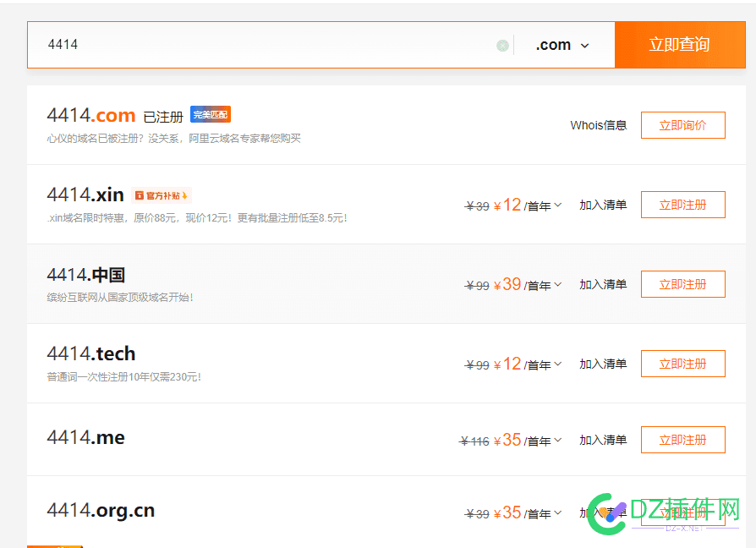Add 4414.中国 to the list via 加入清单
This screenshot has height=548, width=756.
coord(603,284)
